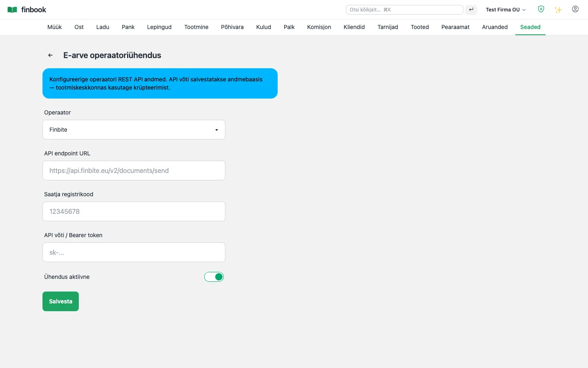
Task: Open the Palk menu
Action: tap(289, 27)
